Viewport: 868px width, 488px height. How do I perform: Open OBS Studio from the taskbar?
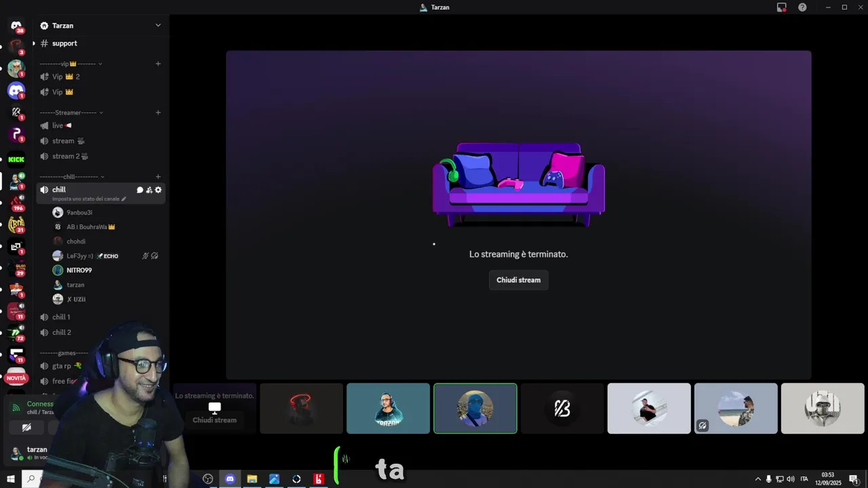pyautogui.click(x=208, y=479)
